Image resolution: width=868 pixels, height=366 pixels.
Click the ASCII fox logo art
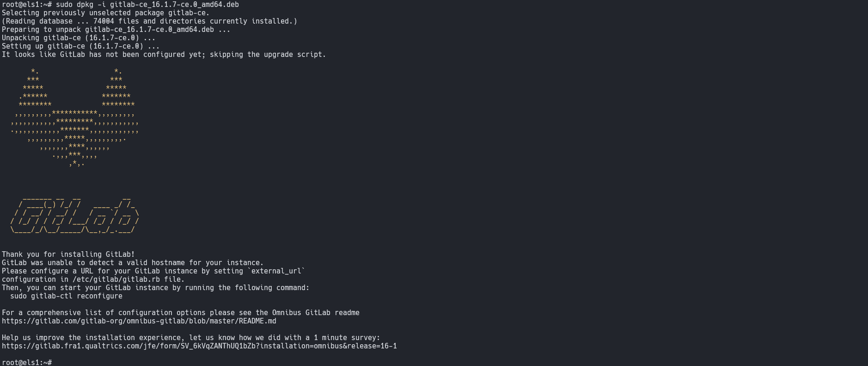pos(75,118)
